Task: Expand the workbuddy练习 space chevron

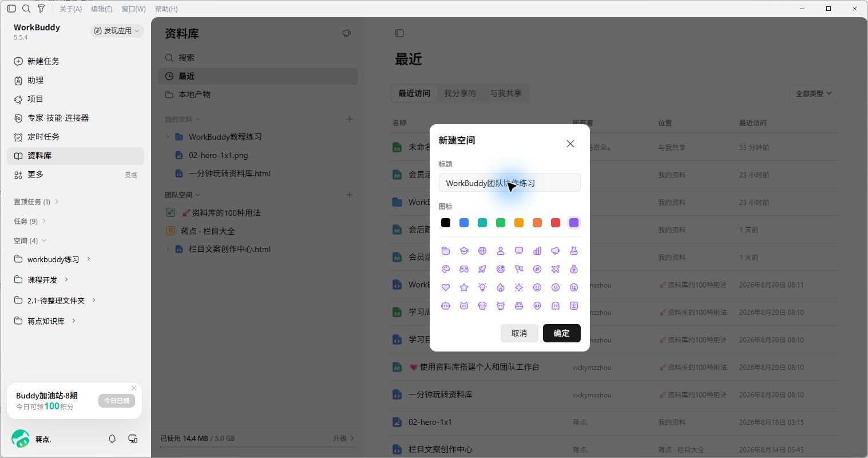Action: click(89, 259)
